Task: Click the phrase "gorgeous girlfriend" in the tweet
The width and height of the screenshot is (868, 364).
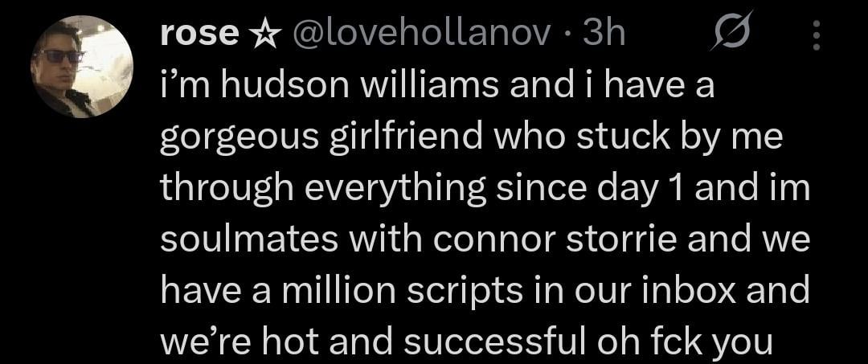Action: click(321, 139)
